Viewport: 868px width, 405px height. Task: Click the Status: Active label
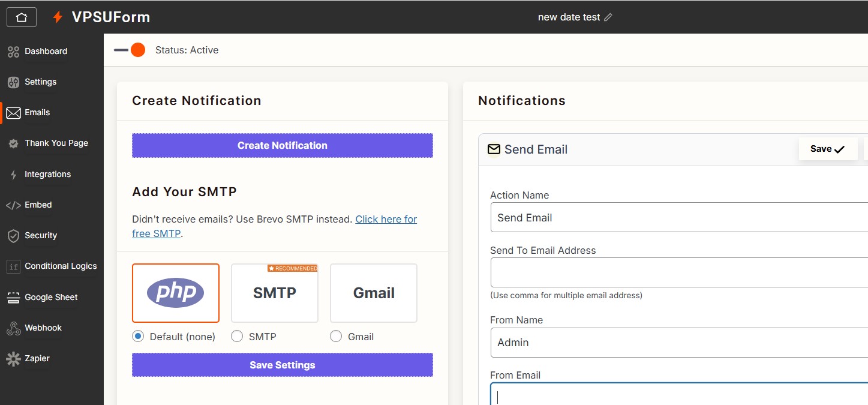(187, 50)
